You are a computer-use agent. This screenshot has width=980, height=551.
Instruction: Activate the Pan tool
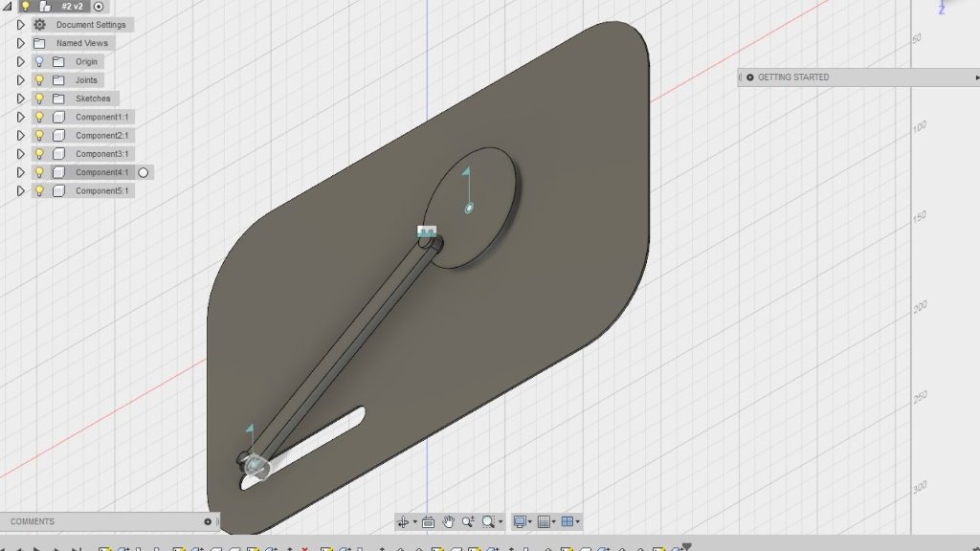pyautogui.click(x=449, y=521)
